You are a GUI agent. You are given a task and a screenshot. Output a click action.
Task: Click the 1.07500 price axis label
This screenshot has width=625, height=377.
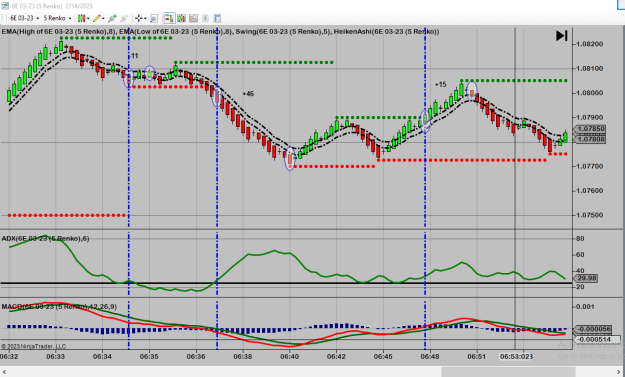(589, 215)
